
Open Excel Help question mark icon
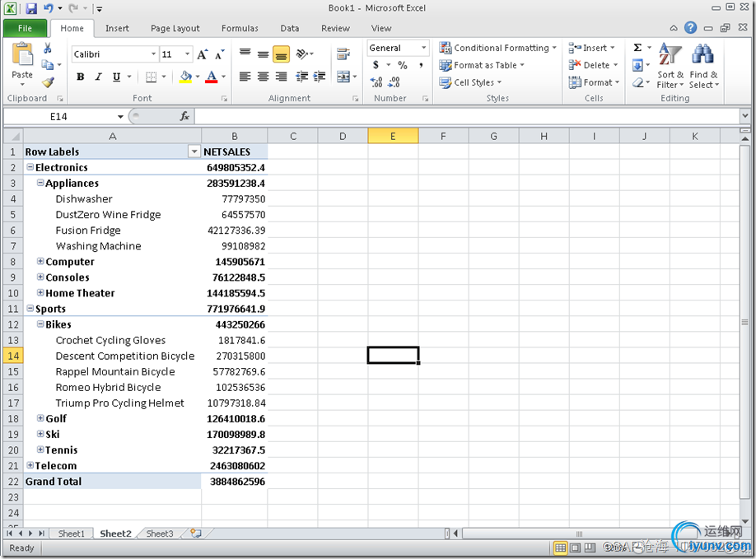(x=690, y=28)
